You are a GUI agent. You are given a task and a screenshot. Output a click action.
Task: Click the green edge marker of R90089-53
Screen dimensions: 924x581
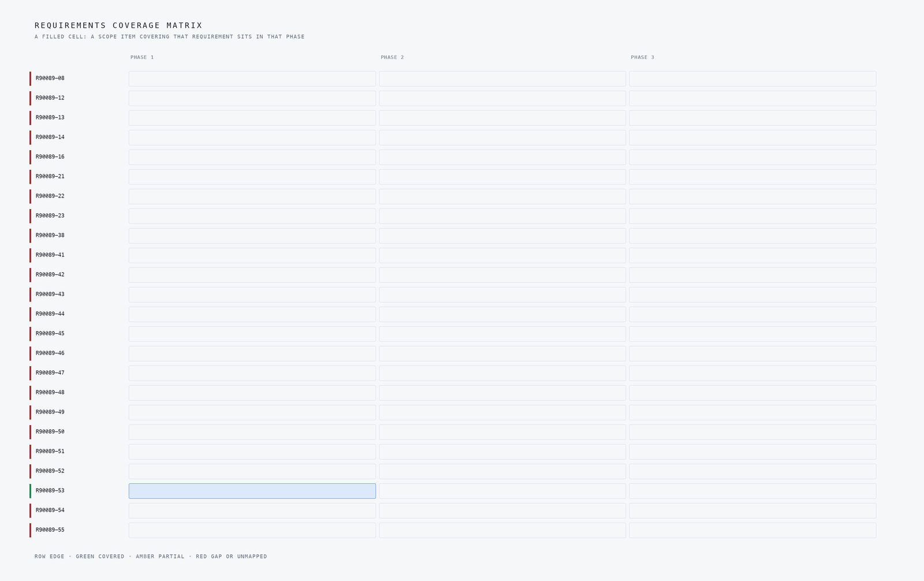[30, 491]
